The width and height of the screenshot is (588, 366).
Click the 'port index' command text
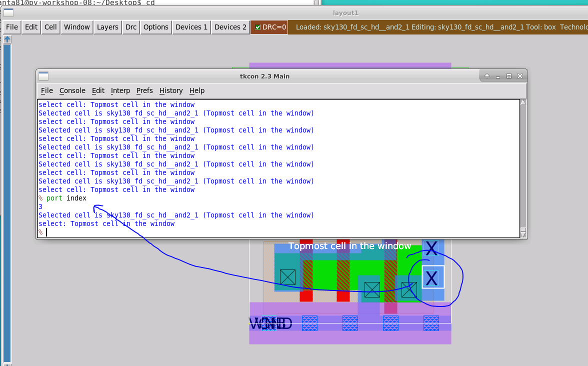(x=66, y=198)
